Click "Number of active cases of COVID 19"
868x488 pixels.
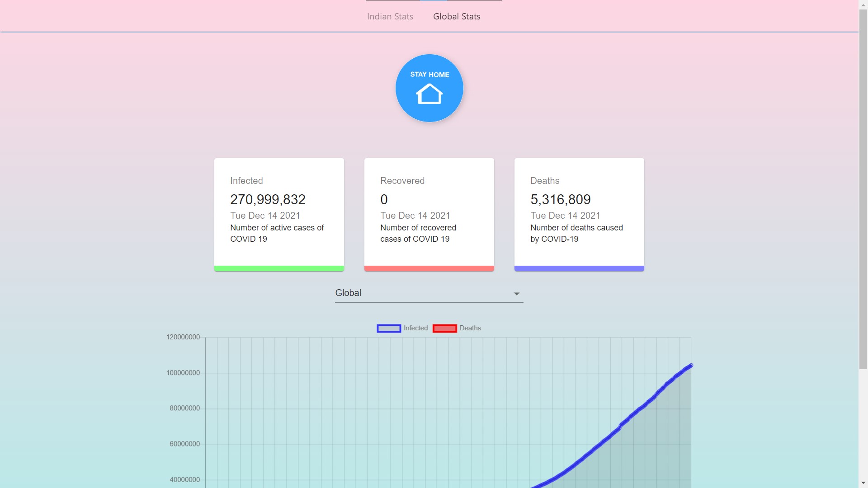[277, 233]
